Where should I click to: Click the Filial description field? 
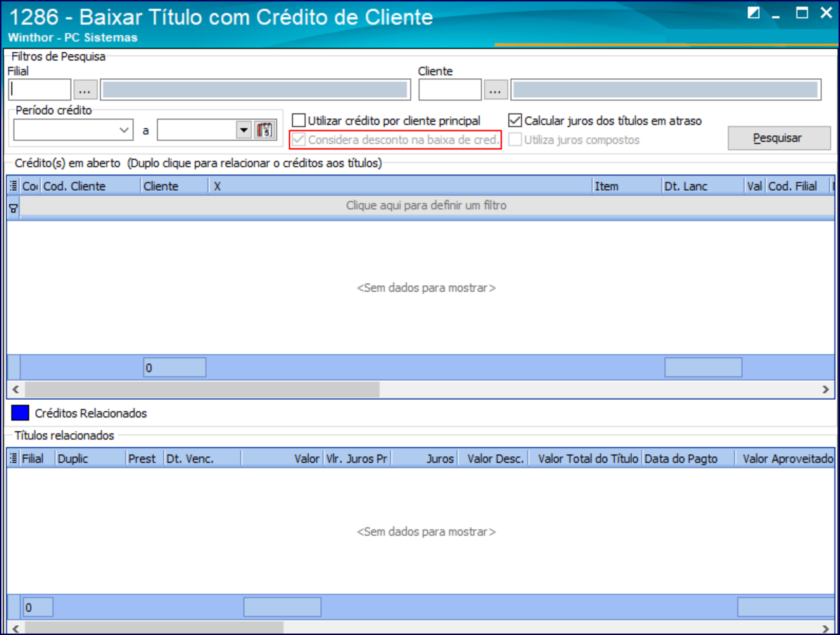point(255,90)
